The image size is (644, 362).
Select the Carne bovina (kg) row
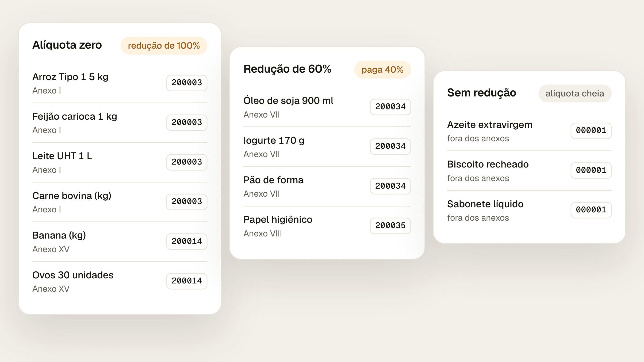pos(120,202)
